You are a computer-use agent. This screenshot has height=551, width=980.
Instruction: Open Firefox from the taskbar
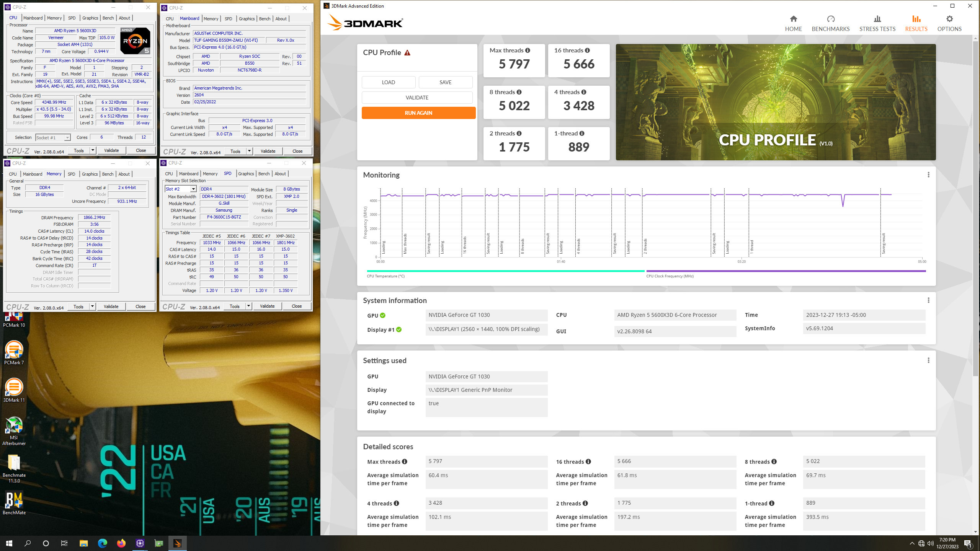[121, 543]
